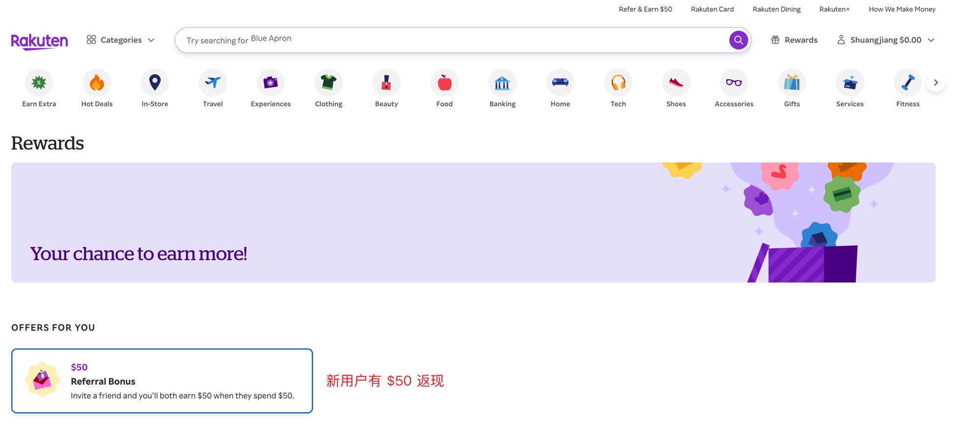The width and height of the screenshot is (980, 445).
Task: Open the Travel airplane icon
Action: tap(213, 83)
